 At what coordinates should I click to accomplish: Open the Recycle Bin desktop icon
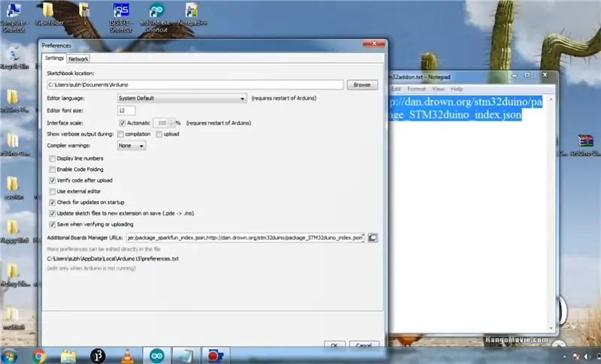click(x=14, y=59)
